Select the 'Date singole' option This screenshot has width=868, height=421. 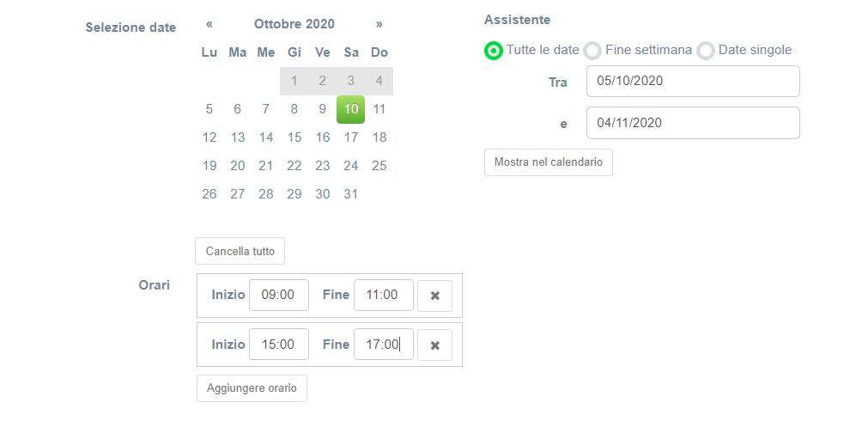tap(706, 51)
